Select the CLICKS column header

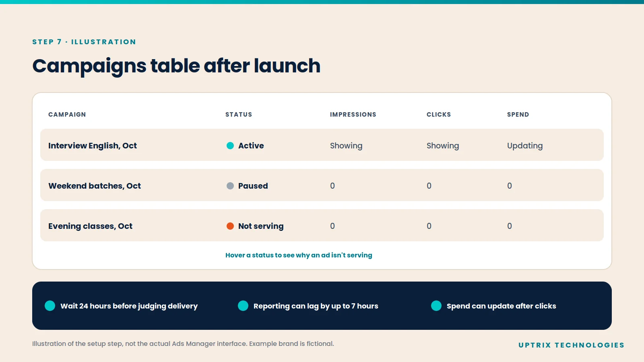(439, 115)
